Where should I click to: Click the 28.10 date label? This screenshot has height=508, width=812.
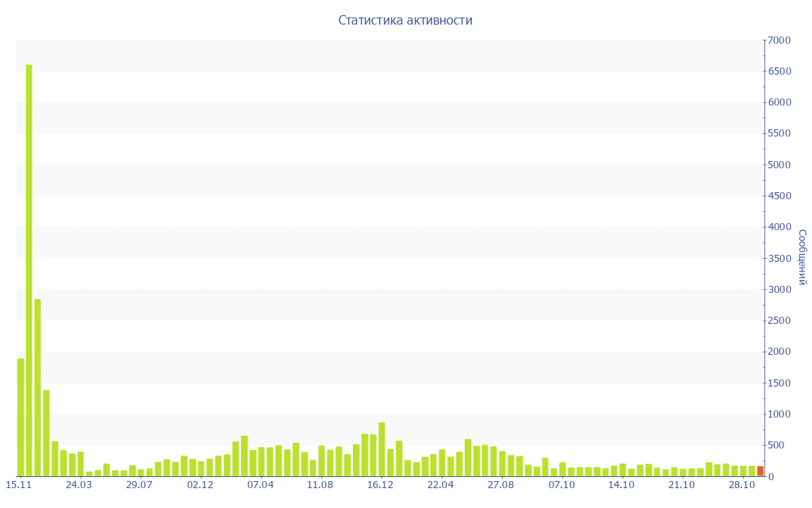742,485
